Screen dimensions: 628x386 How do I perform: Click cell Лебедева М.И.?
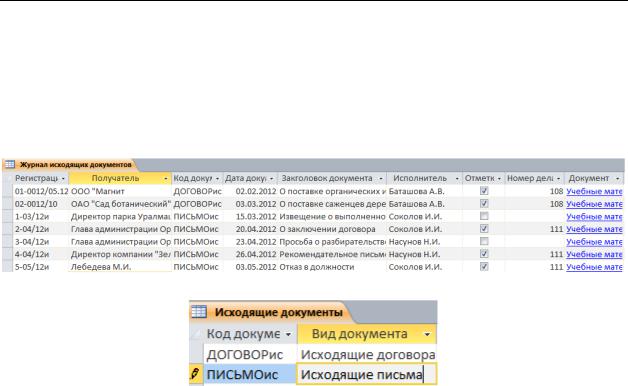[x=120, y=267]
